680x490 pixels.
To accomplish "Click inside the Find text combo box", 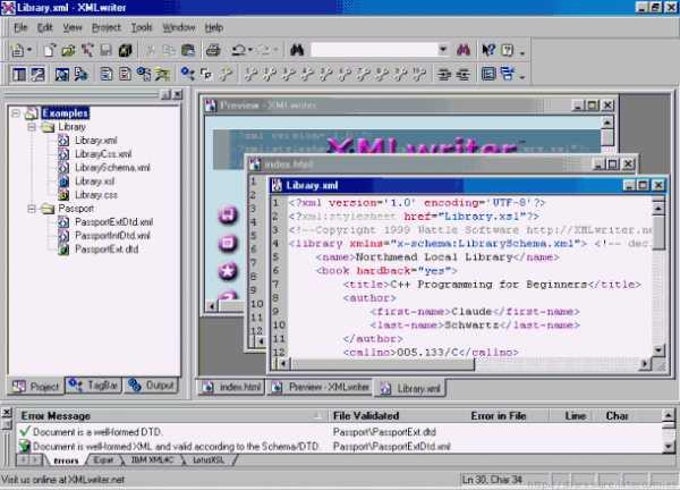I will (x=374, y=50).
